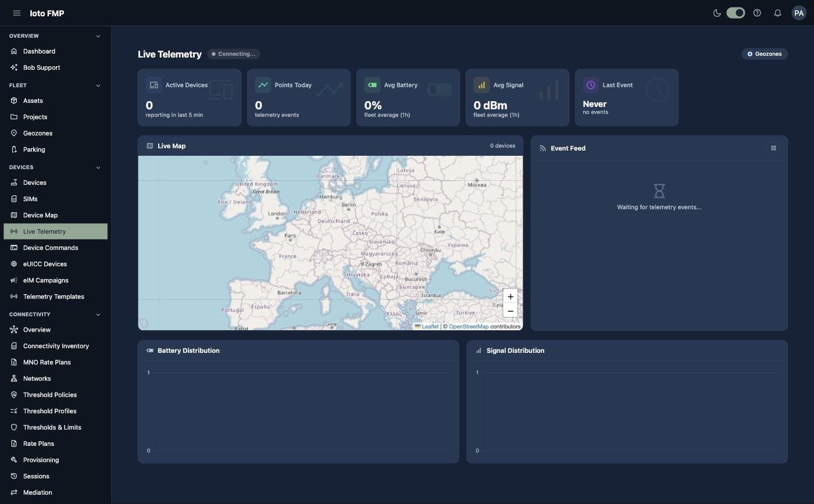Open the PA user avatar menu
Viewport: 814px width, 504px height.
(799, 13)
